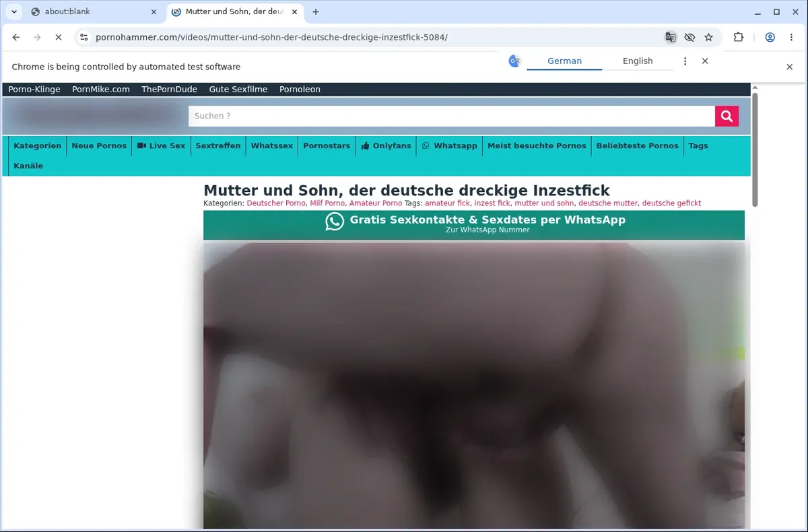Viewport: 808px width, 532px height.
Task: Click the page vertical scrollbar thumb
Action: coord(755,149)
